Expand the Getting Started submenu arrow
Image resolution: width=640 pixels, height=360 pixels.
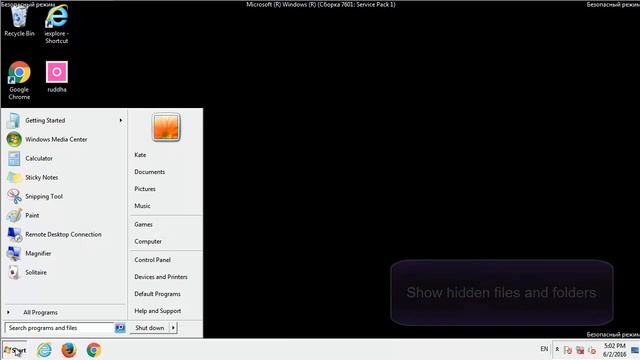click(x=121, y=120)
